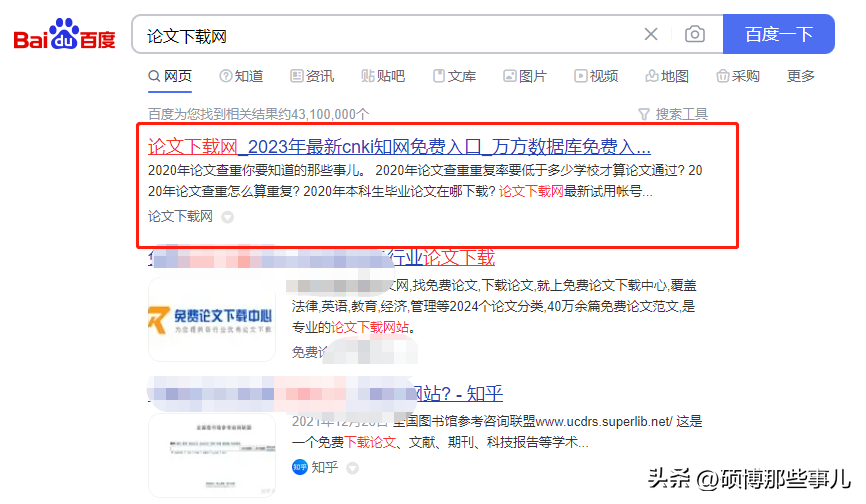Open the 资讯 tab

(x=312, y=76)
